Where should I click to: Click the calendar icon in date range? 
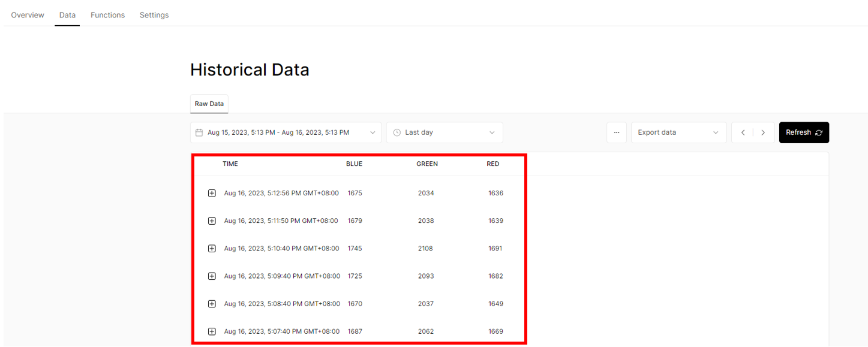[x=199, y=132]
